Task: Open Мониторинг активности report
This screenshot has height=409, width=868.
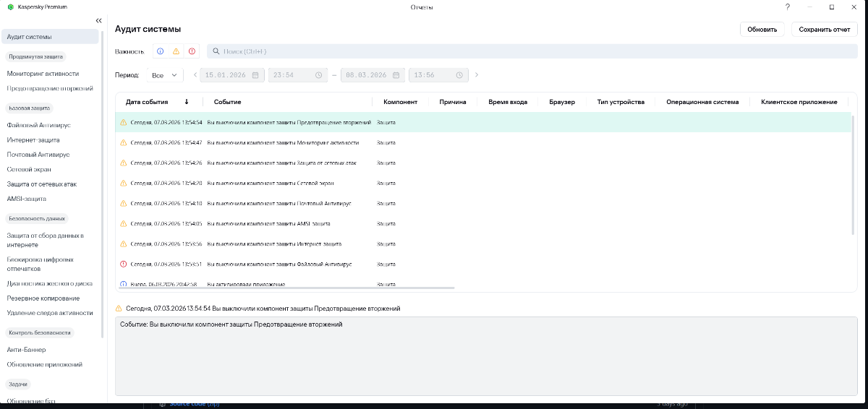Action: pyautogui.click(x=43, y=74)
